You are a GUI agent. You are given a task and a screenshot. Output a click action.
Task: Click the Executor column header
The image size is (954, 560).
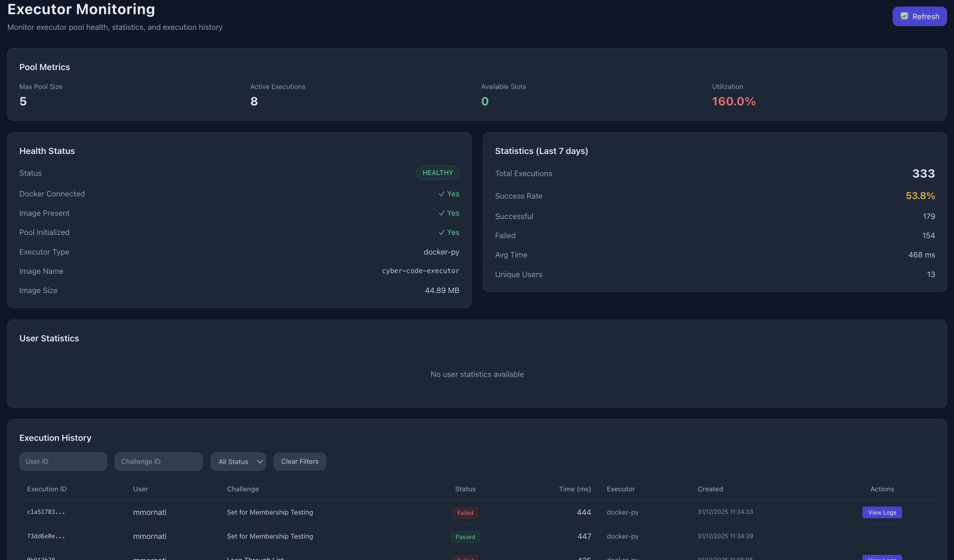point(620,488)
